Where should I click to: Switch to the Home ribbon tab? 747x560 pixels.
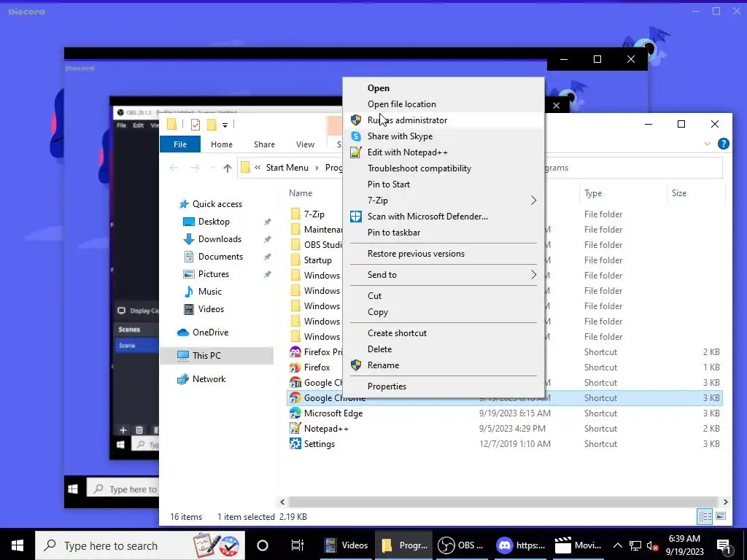[x=222, y=144]
